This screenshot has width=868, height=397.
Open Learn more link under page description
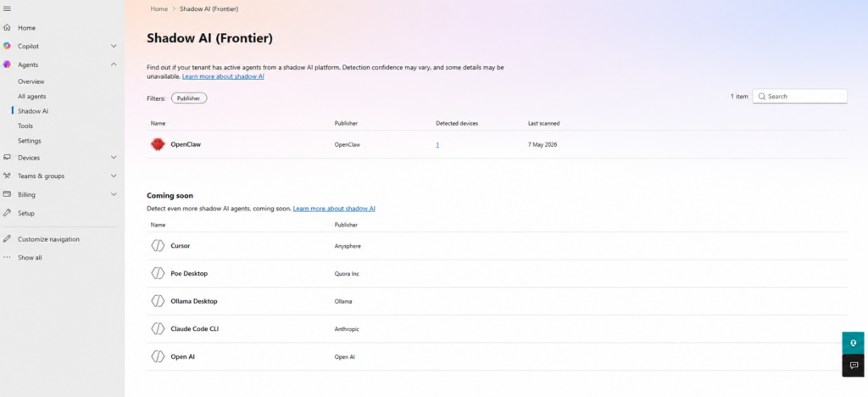223,76
